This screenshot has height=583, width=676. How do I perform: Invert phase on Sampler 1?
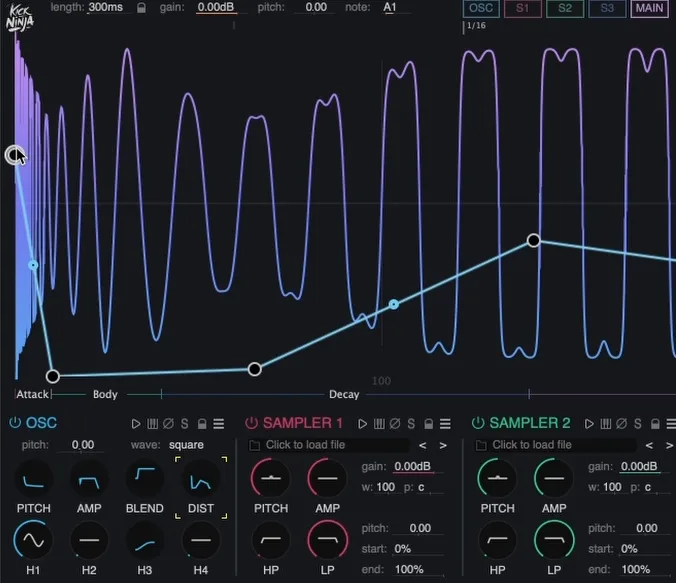[395, 424]
